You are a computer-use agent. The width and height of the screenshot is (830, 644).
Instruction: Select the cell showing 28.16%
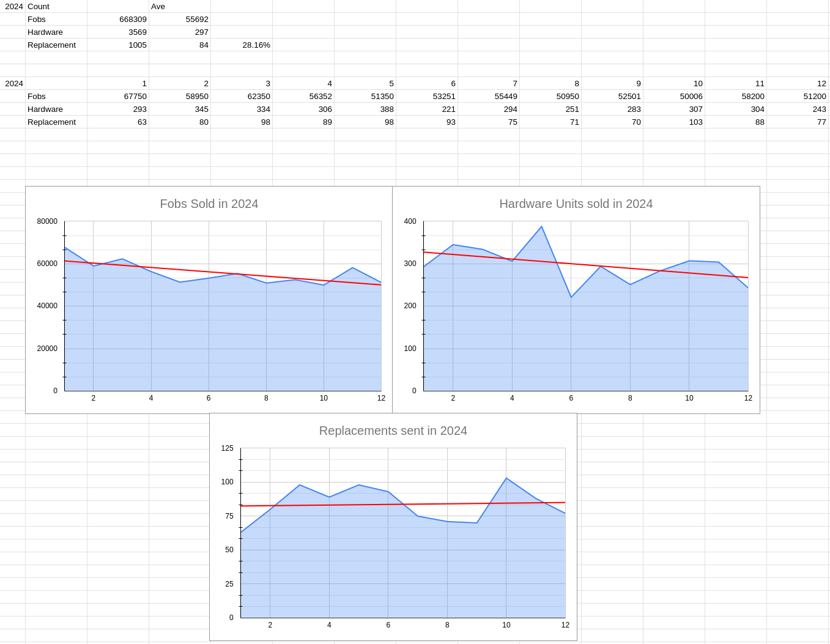(x=242, y=45)
